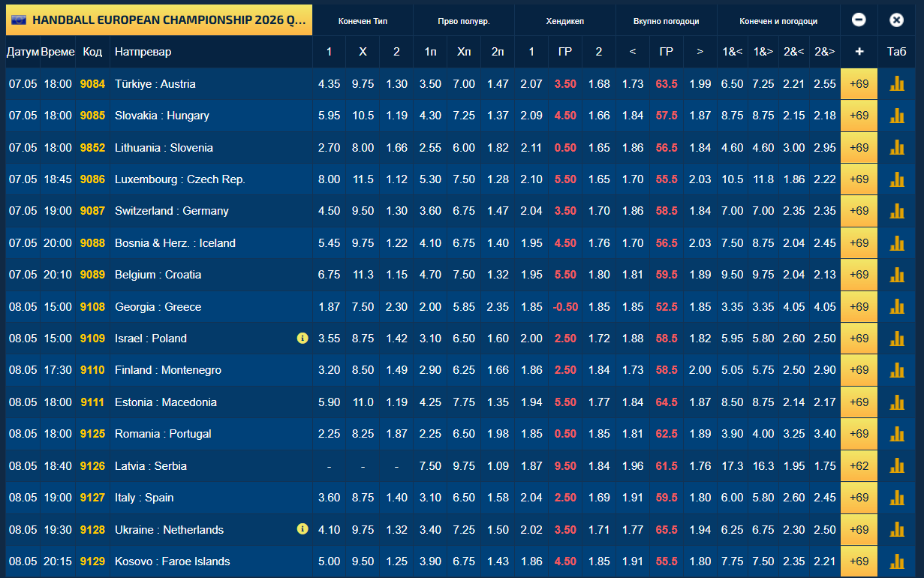Select 2&> odds 2.21 for Kosovo : Faroe Islands
924x578 pixels.
click(x=824, y=561)
